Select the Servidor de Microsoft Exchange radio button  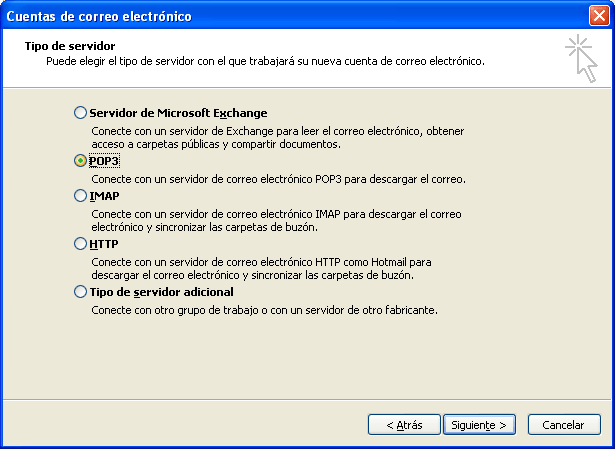pos(81,114)
